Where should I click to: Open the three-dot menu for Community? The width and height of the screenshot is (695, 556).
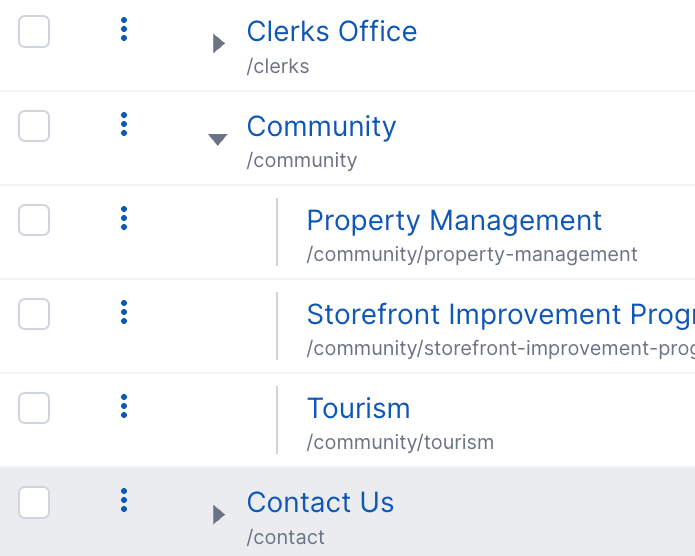124,124
